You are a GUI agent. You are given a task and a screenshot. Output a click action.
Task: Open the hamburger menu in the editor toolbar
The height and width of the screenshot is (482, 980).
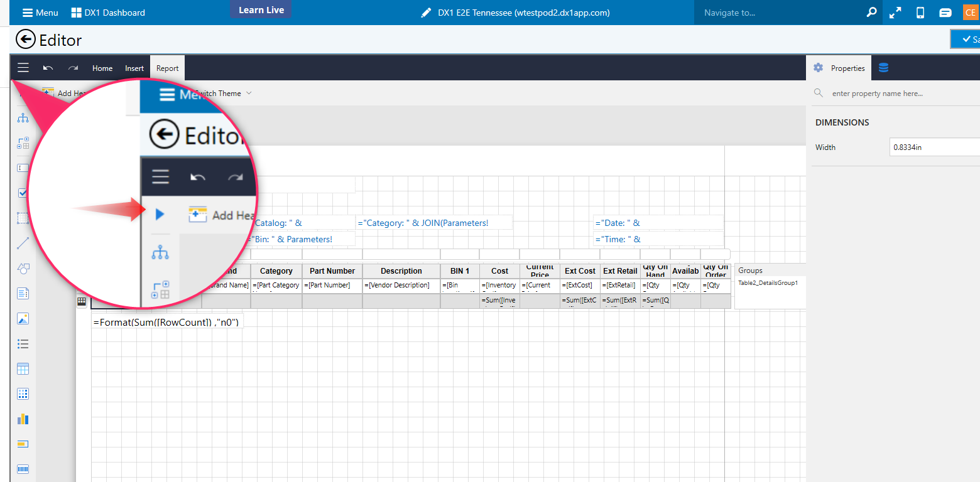pos(23,68)
